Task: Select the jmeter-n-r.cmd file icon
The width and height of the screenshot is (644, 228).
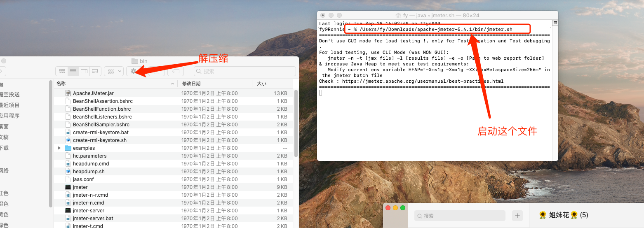Action: [x=68, y=195]
